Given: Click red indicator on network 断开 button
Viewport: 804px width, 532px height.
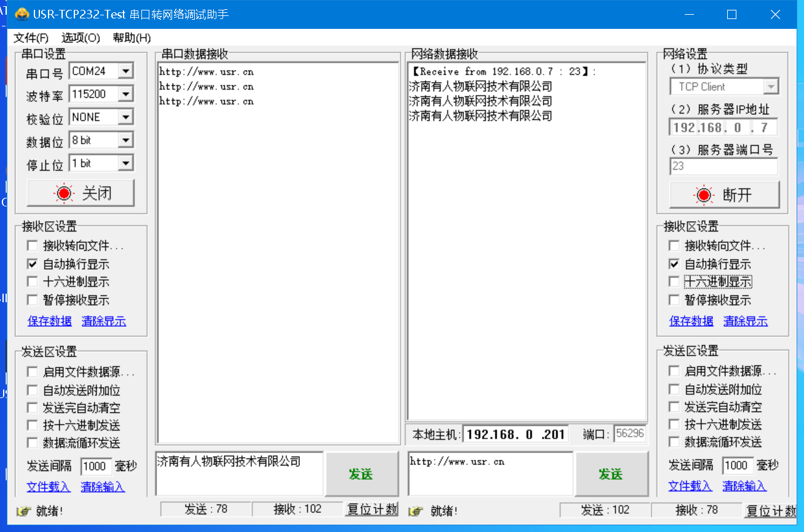Looking at the screenshot, I should pos(703,195).
